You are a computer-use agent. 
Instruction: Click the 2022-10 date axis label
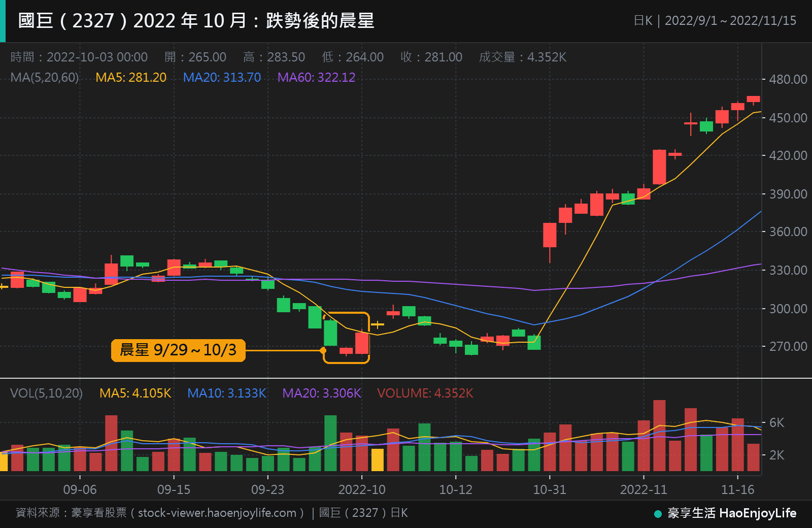point(362,489)
